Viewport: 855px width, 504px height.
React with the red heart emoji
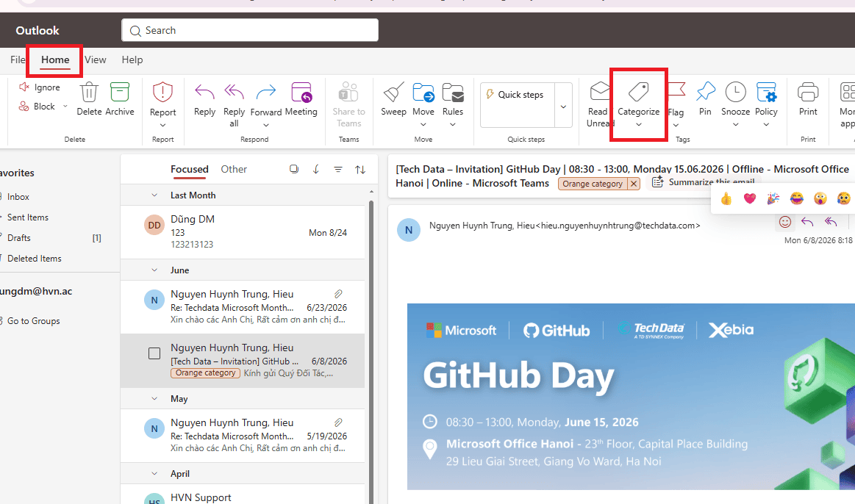750,198
